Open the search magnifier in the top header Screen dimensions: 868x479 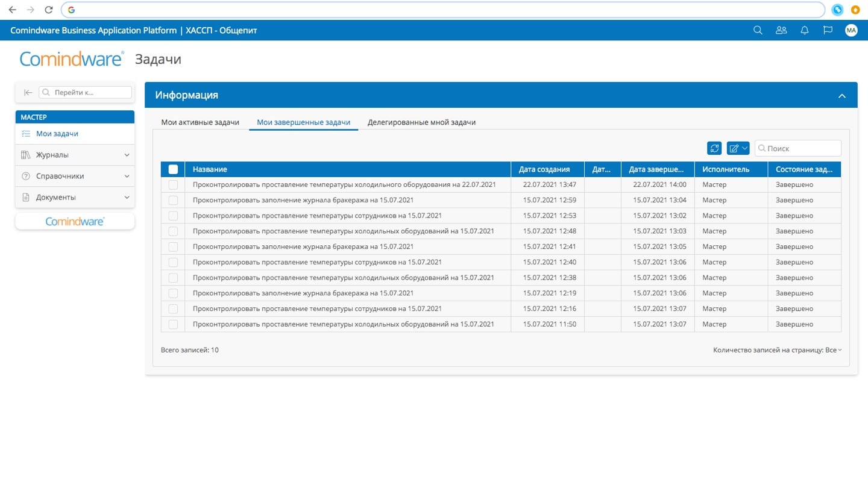coord(758,30)
